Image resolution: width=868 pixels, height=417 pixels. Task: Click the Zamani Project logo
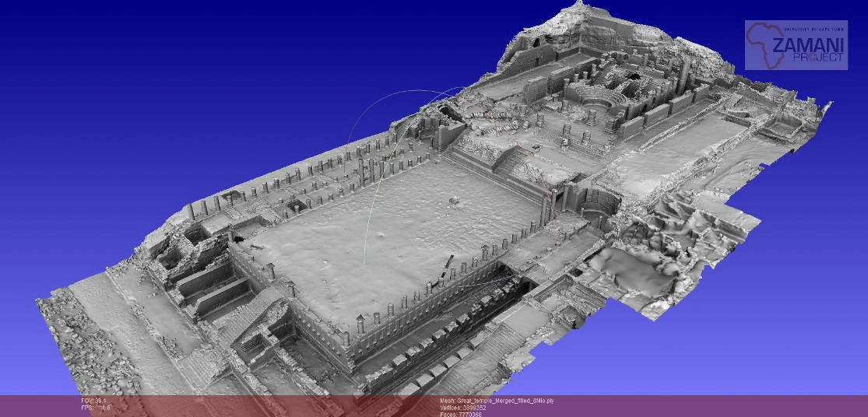(796, 45)
